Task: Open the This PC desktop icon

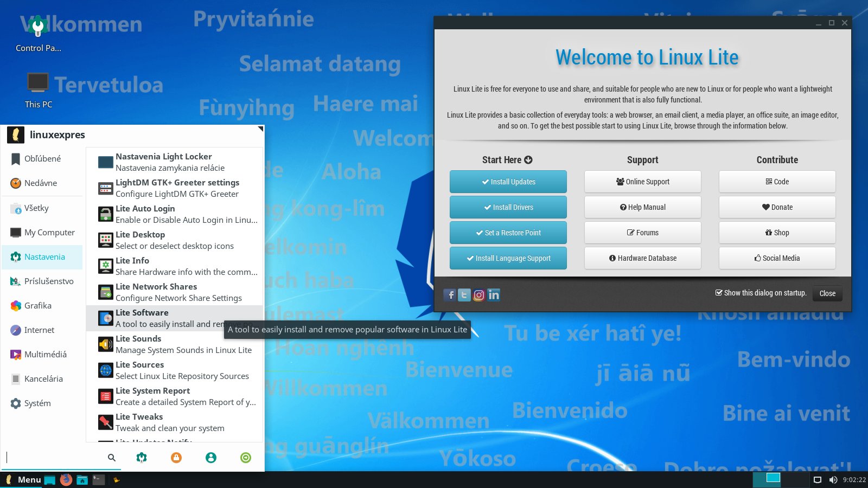Action: [x=38, y=91]
